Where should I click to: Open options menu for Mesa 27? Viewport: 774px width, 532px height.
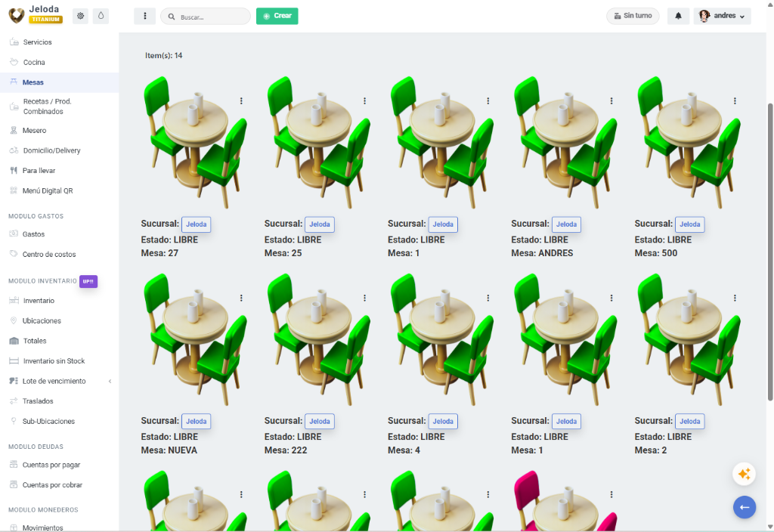tap(241, 101)
